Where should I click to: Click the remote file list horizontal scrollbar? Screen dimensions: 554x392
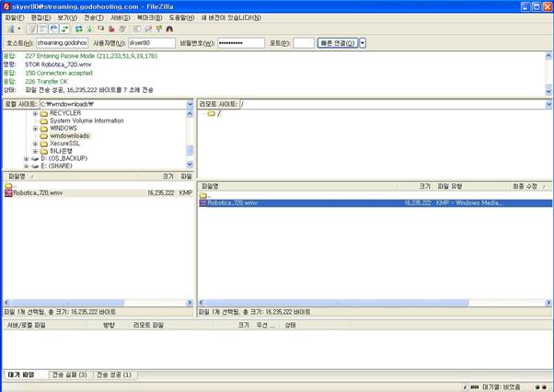[x=337, y=303]
